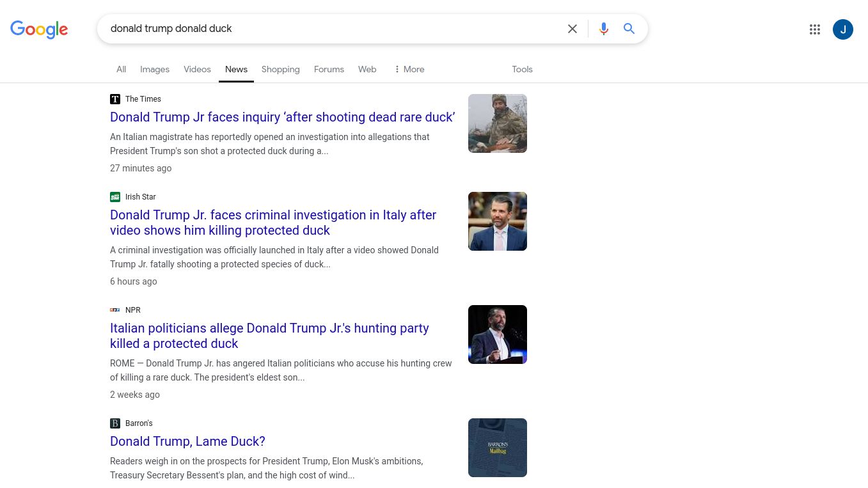Click The Times source favicon
This screenshot has width=868, height=488.
(115, 99)
